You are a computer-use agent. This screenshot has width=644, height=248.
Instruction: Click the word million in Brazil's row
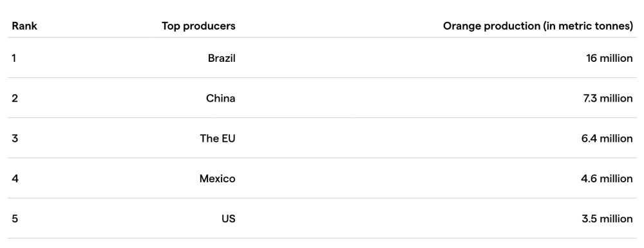pos(616,59)
